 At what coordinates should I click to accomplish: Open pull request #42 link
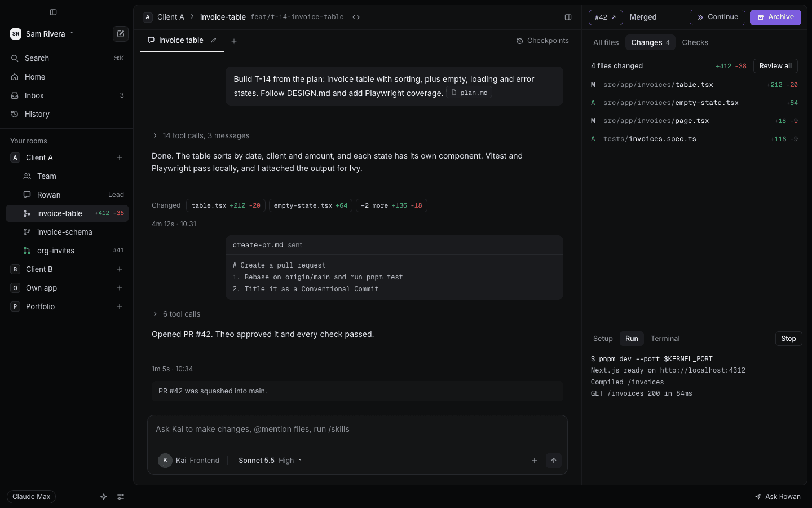tap(606, 17)
